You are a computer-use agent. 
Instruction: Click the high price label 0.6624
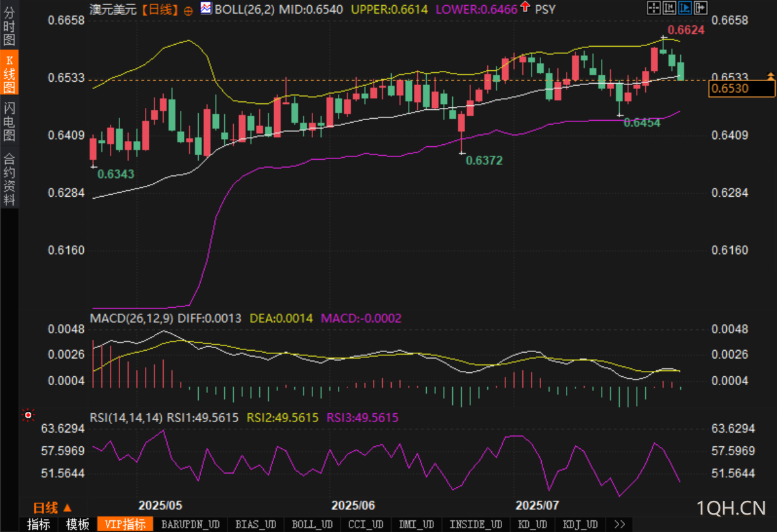(686, 31)
